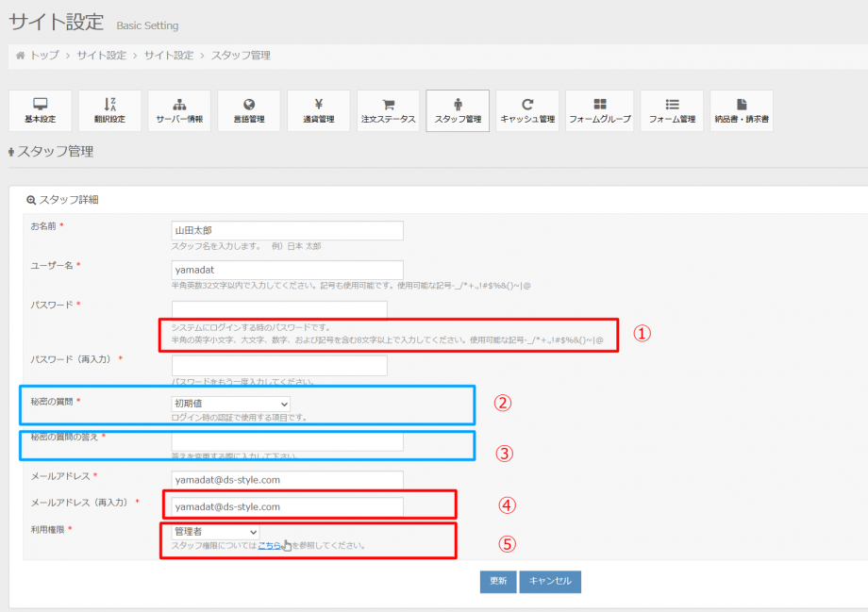Select the スタッフ管理 tab
This screenshot has width=868, height=612.
[x=458, y=111]
